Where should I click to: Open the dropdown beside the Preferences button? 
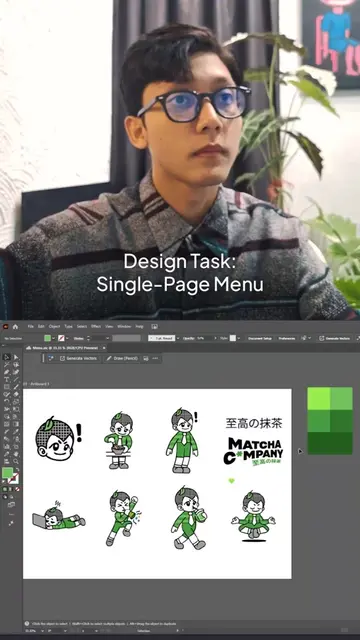(x=309, y=338)
